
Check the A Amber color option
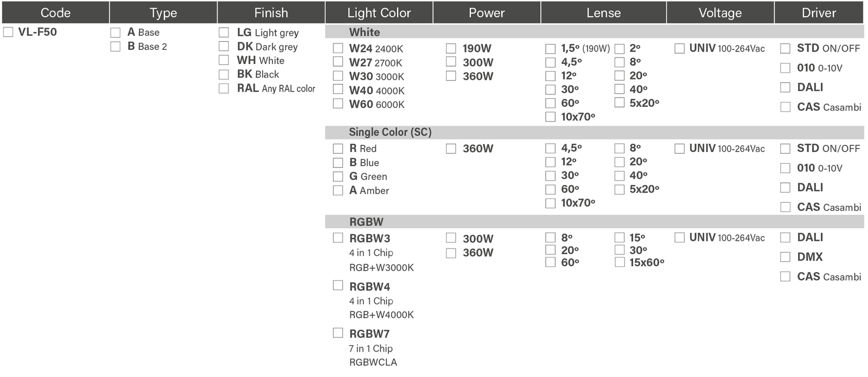point(338,190)
